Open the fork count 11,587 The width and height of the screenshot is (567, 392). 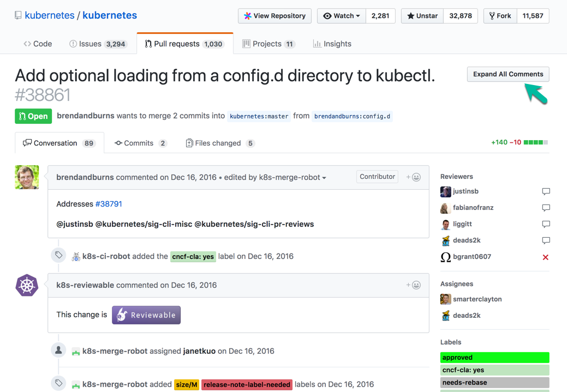pos(533,16)
